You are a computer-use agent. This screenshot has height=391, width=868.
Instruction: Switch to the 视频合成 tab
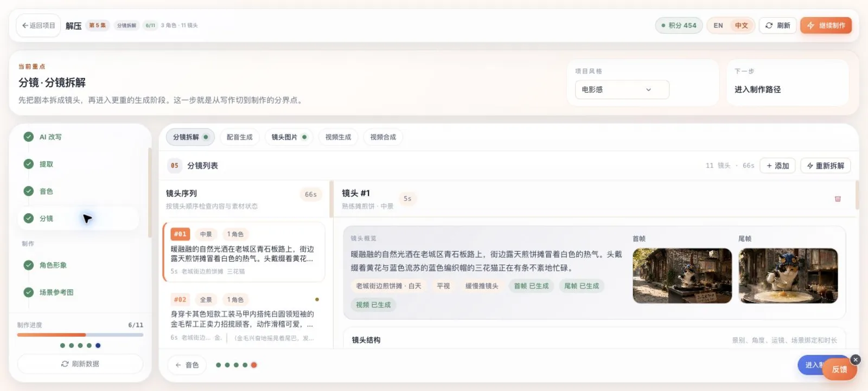click(x=383, y=137)
